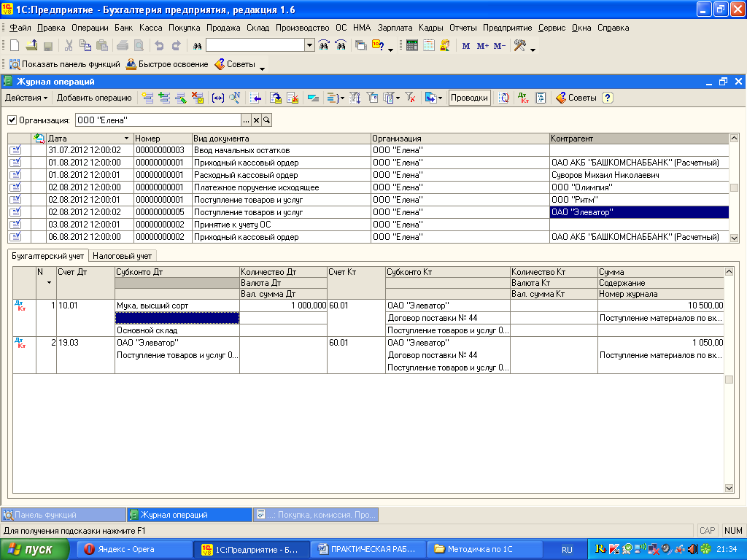Click the Add new row icon in journal toolbar

147,98
